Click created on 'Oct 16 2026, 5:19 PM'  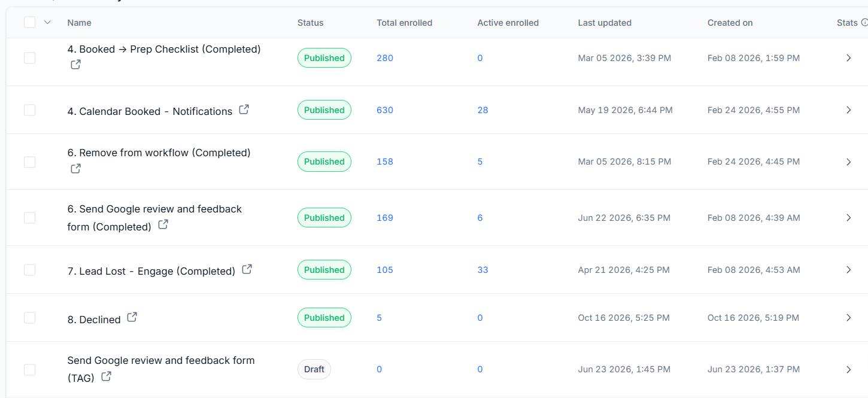click(753, 318)
